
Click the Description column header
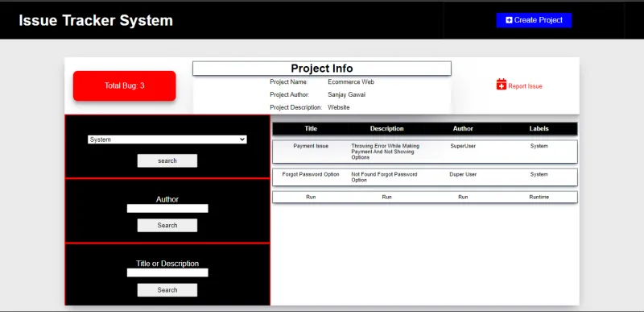[387, 129]
